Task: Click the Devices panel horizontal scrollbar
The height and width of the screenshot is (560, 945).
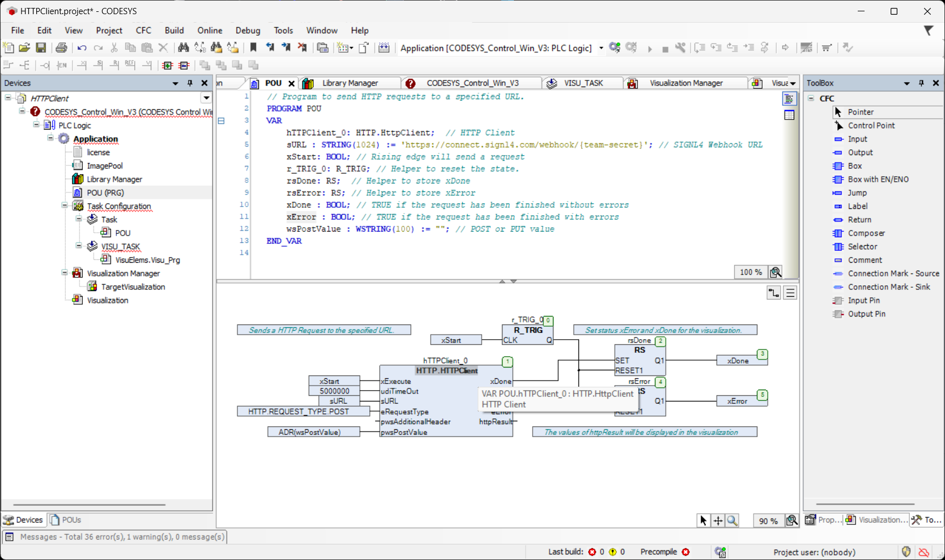Action: 90,505
